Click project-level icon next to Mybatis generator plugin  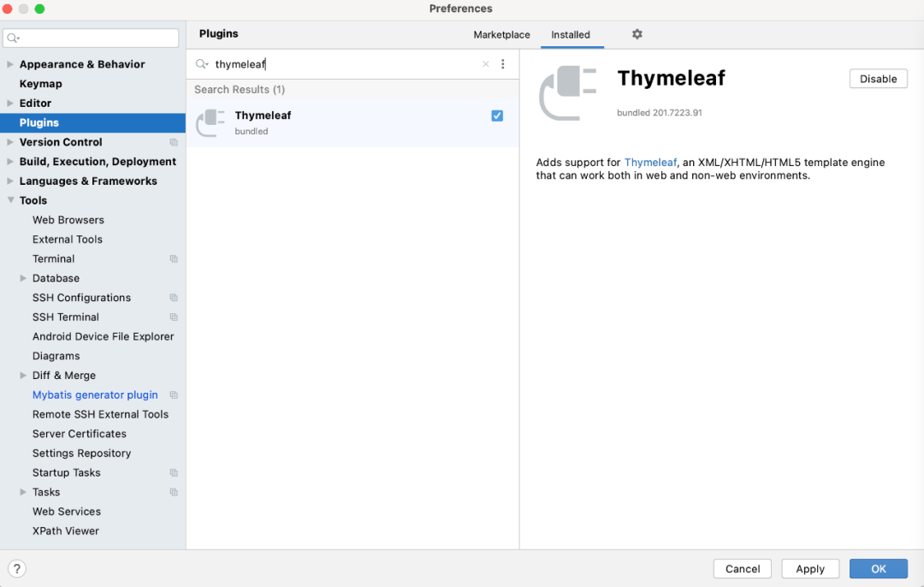coord(174,394)
